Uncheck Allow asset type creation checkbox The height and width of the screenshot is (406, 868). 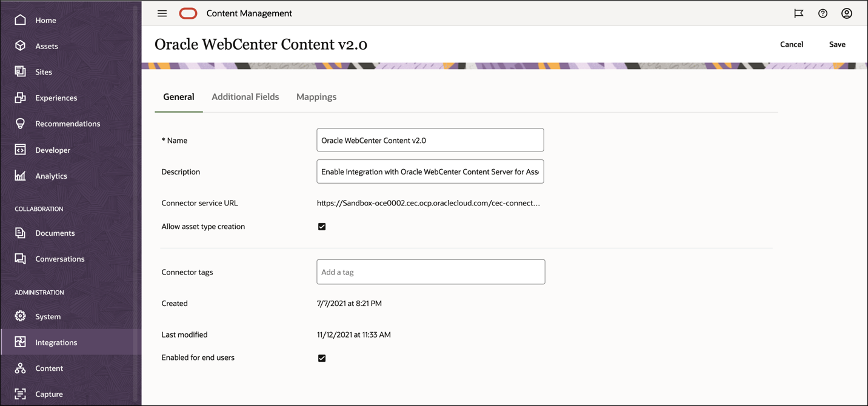coord(322,227)
